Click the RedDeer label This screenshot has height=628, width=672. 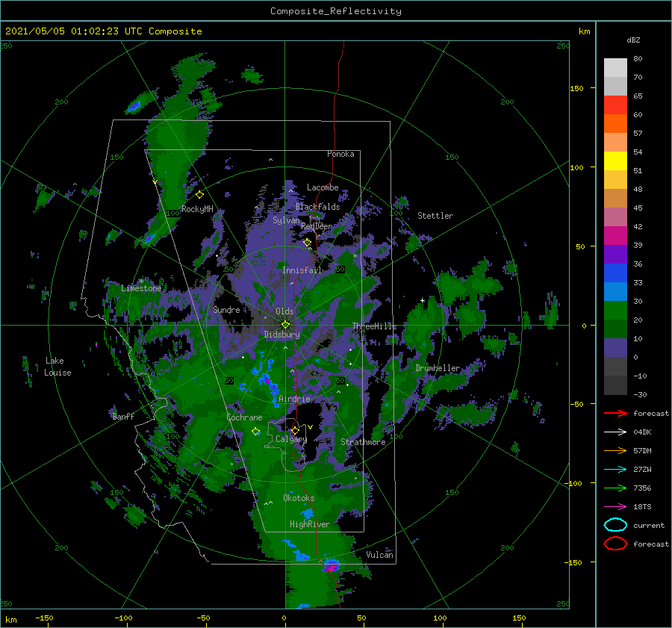(x=317, y=226)
